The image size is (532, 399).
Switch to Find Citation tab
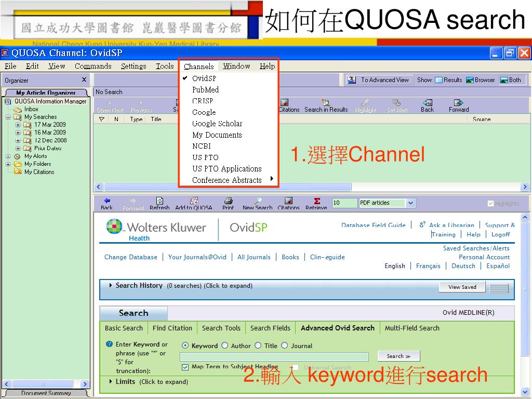[172, 328]
